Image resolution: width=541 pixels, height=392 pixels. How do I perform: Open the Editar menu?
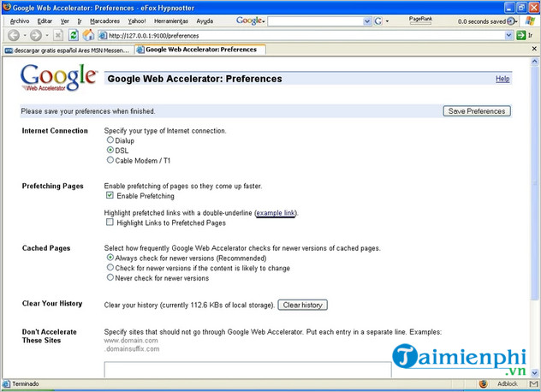point(45,21)
